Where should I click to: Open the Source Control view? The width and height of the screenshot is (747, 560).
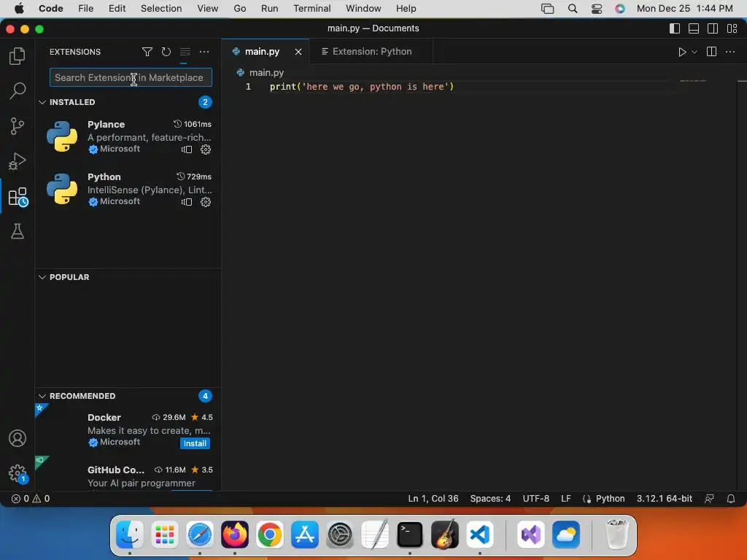pyautogui.click(x=18, y=126)
